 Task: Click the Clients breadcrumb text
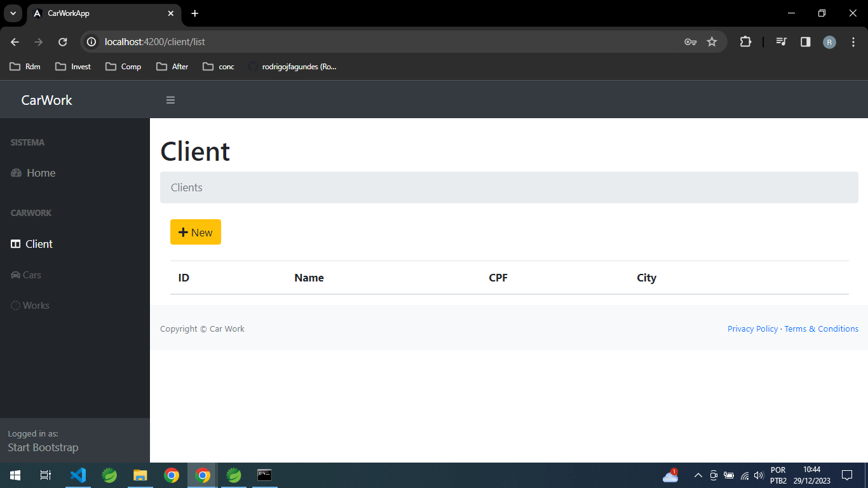(187, 187)
